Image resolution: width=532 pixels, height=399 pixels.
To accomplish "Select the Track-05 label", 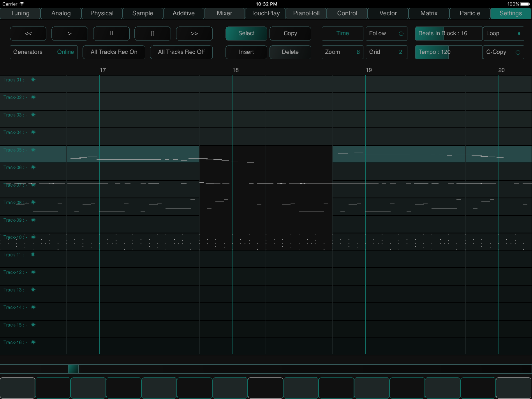I will [x=15, y=150].
